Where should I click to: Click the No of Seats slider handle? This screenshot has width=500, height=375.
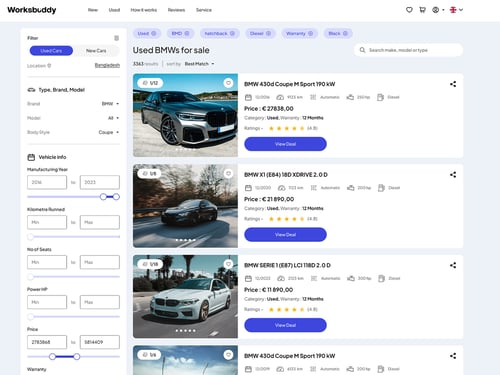coord(30,277)
